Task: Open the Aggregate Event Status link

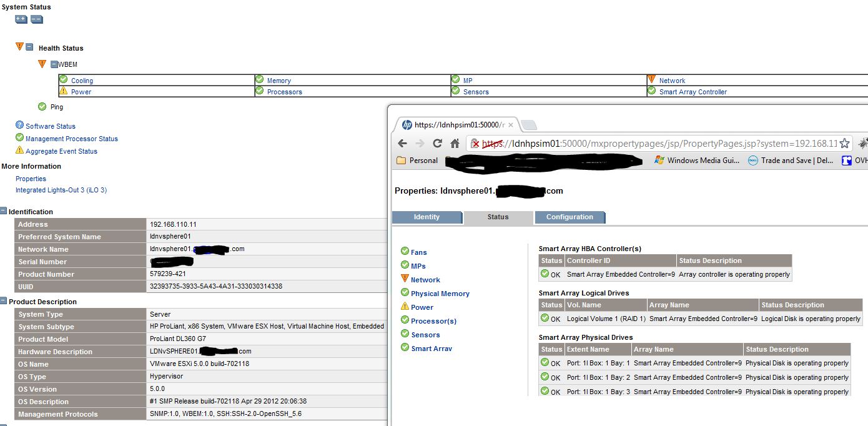Action: [x=61, y=151]
